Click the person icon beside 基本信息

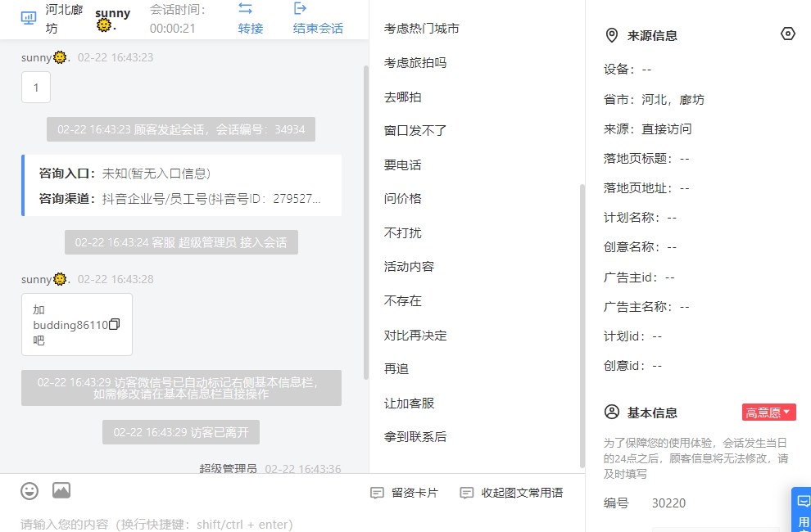pyautogui.click(x=611, y=412)
